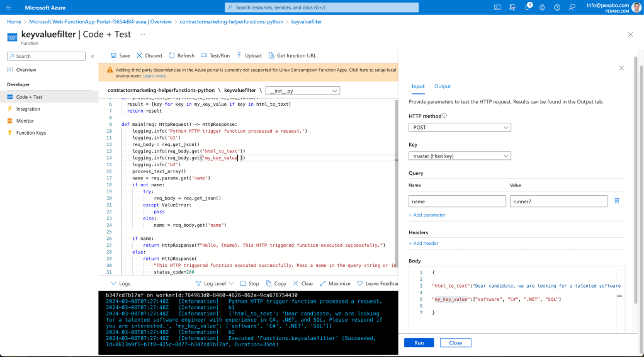Discard code changes
This screenshot has width=644, height=357.
point(149,55)
